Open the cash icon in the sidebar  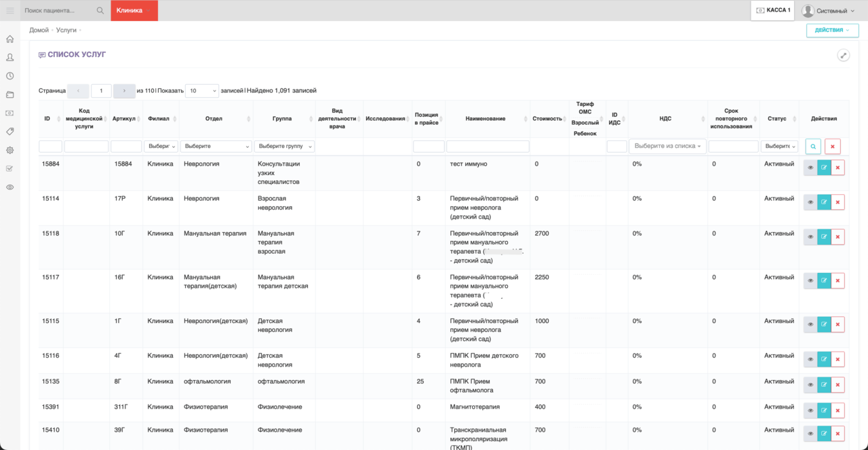coord(9,113)
